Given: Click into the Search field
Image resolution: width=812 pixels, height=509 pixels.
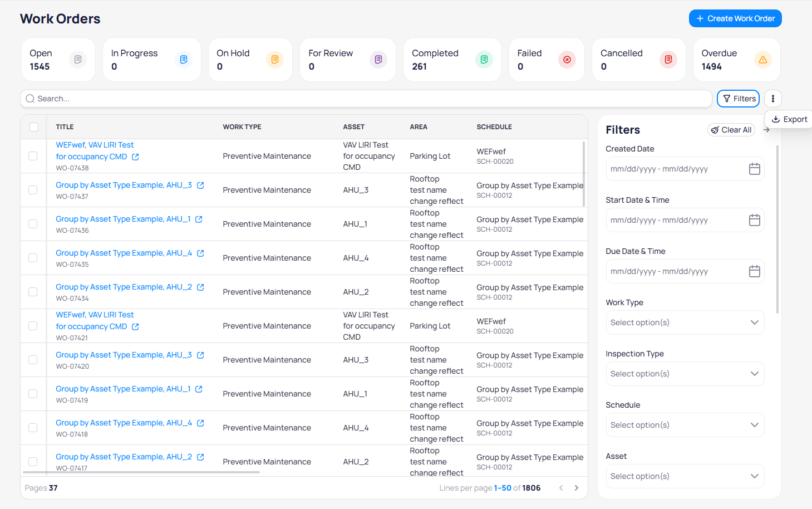Looking at the screenshot, I should (x=366, y=99).
